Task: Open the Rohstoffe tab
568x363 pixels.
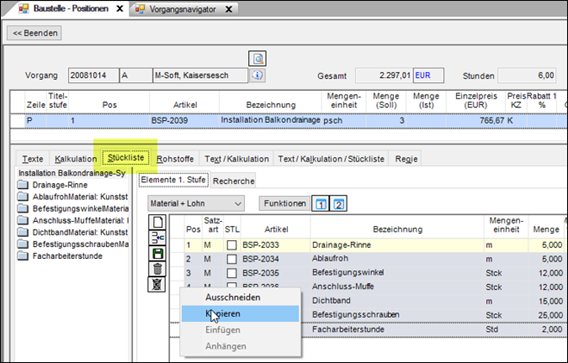Action: tap(175, 159)
